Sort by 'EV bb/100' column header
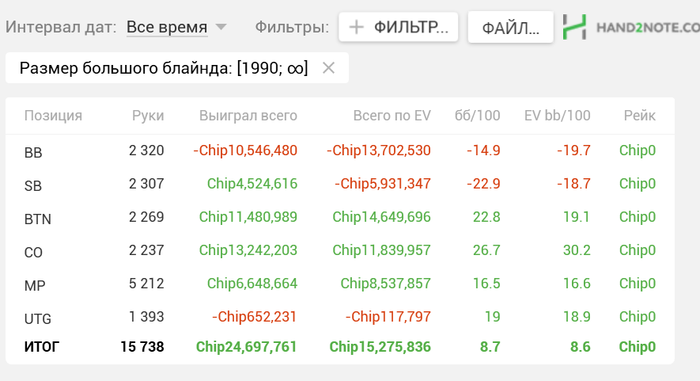Image resolution: width=700 pixels, height=381 pixels. tap(557, 116)
